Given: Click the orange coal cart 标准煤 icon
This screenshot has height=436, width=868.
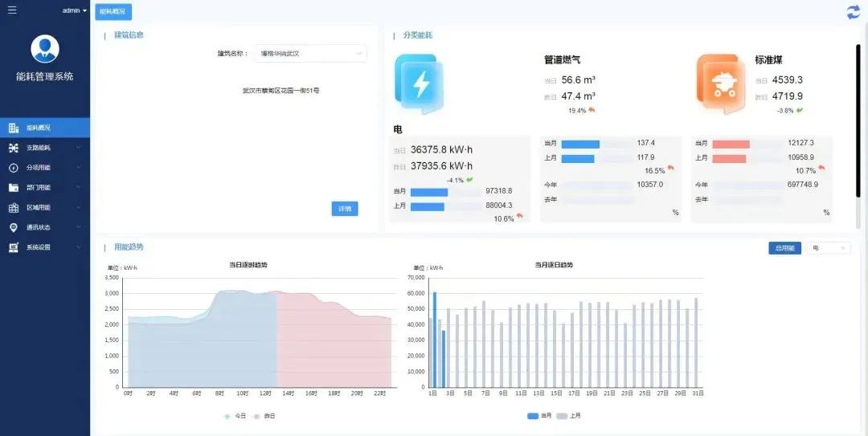Looking at the screenshot, I should 721,84.
